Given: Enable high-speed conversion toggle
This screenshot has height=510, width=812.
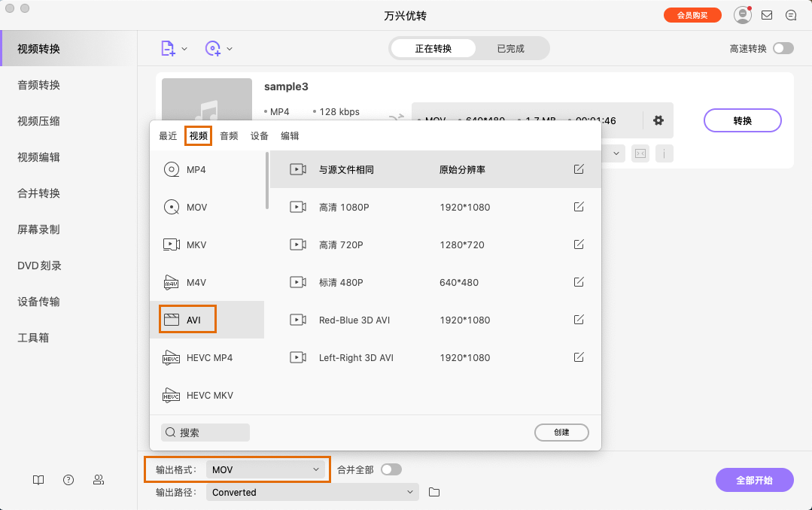Looking at the screenshot, I should [783, 47].
